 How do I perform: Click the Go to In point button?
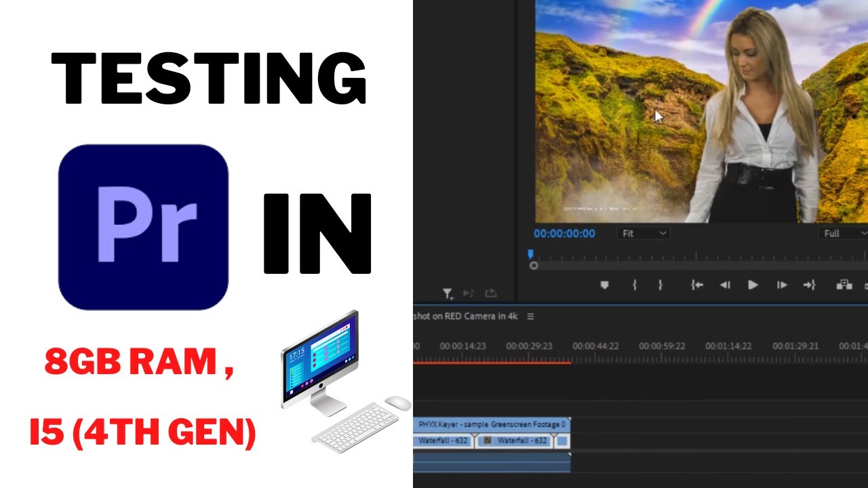click(x=697, y=285)
